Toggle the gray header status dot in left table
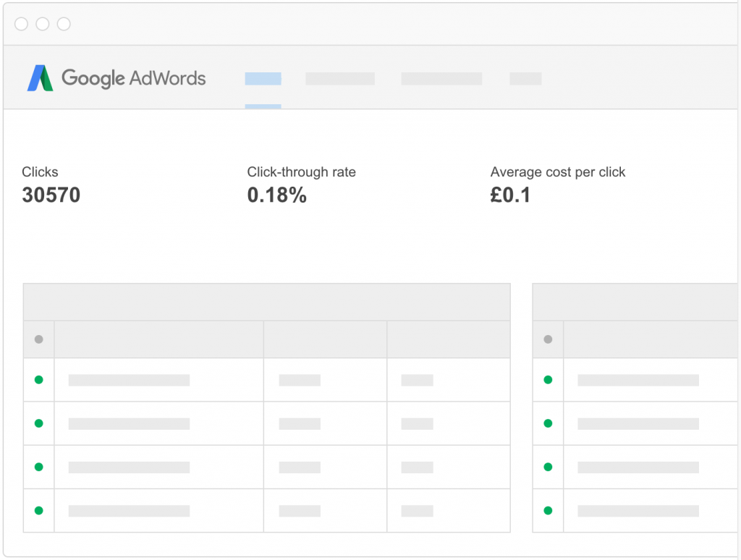This screenshot has width=741, height=560. pyautogui.click(x=39, y=339)
